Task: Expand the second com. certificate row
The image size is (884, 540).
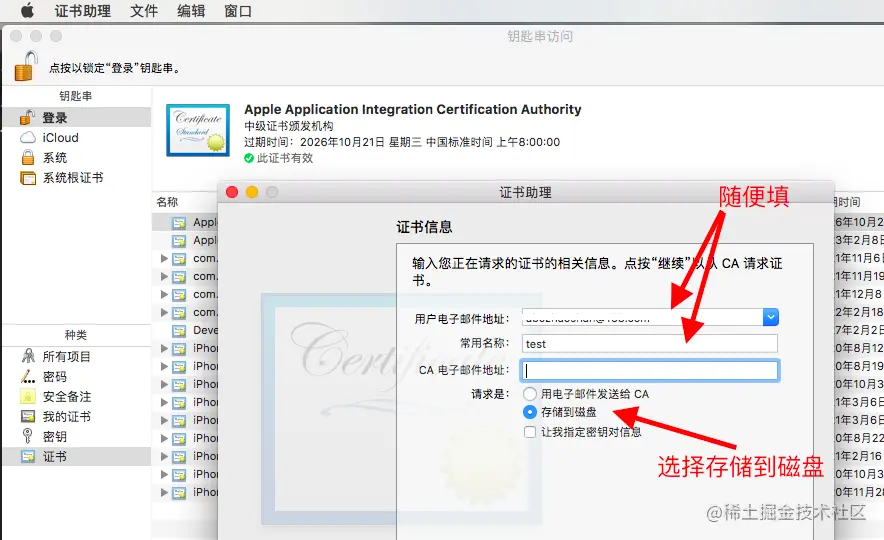Action: [164, 276]
